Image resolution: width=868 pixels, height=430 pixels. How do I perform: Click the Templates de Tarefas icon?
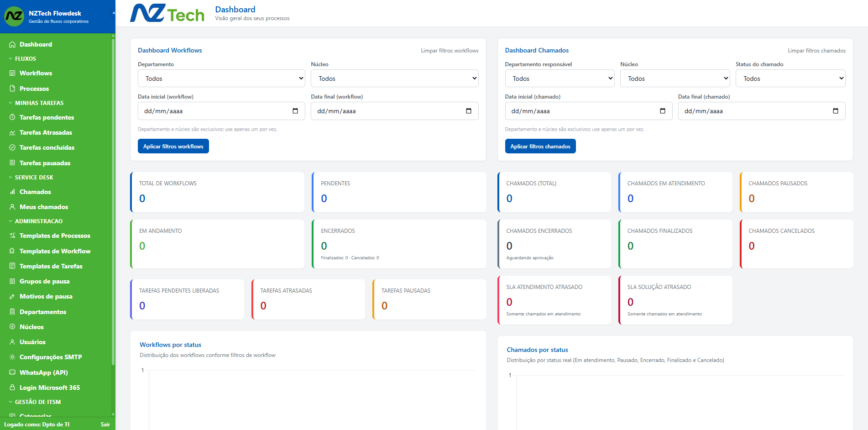pos(12,266)
